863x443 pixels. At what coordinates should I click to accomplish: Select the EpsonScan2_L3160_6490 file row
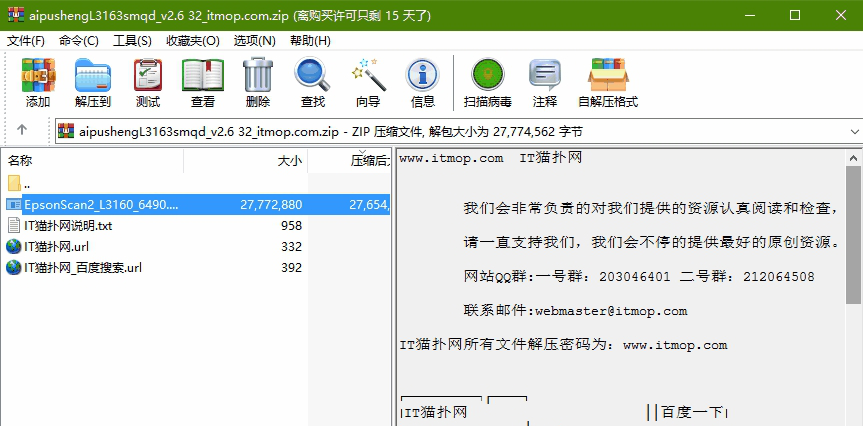(x=197, y=205)
